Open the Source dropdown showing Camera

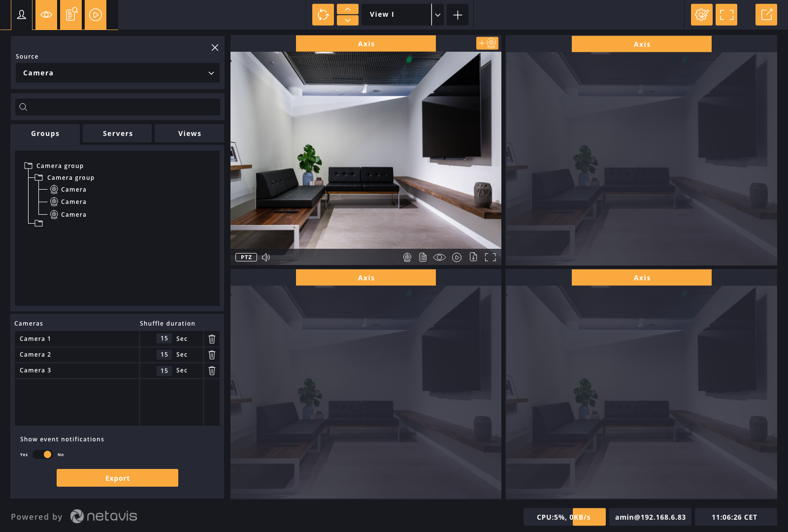tap(117, 73)
